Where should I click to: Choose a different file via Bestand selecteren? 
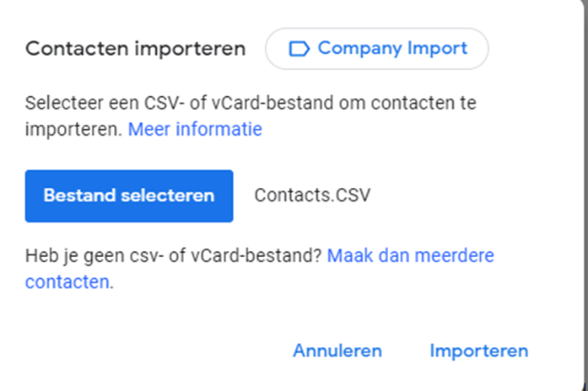point(129,195)
